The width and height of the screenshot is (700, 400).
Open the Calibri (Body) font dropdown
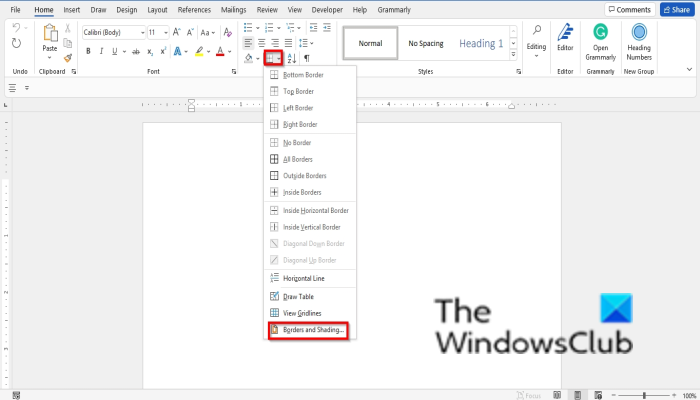coord(142,33)
